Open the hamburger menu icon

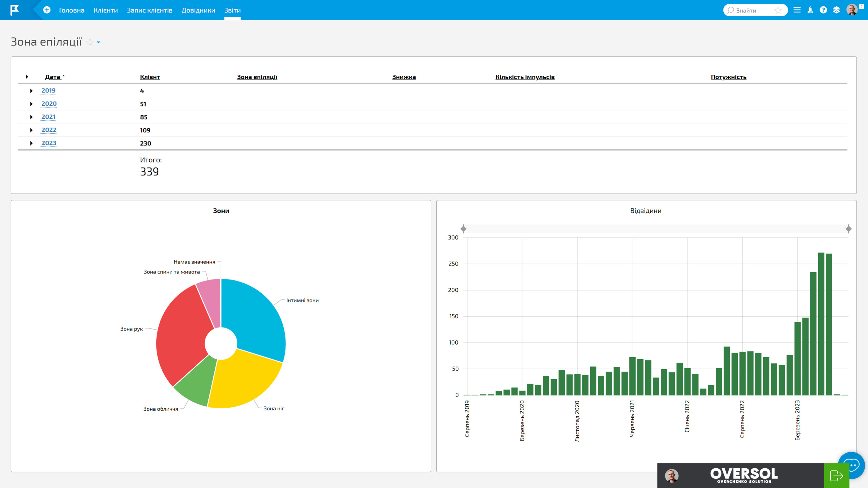797,10
